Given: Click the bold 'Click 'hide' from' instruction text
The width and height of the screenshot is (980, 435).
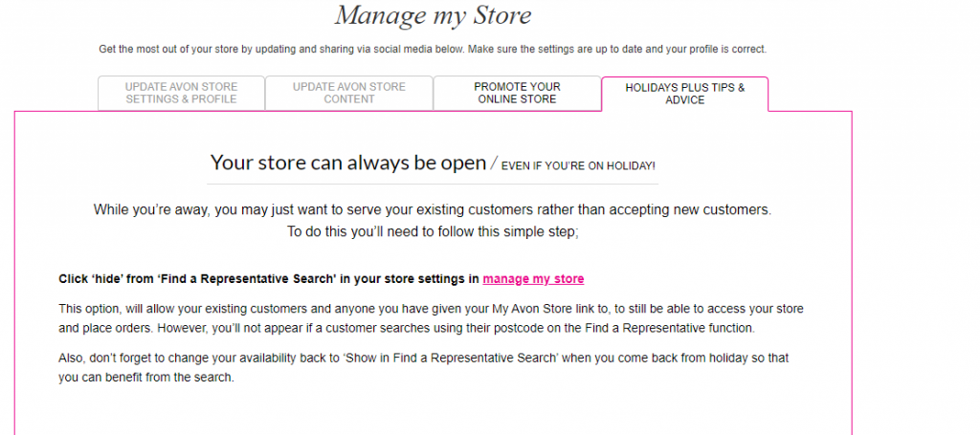Looking at the screenshot, I should coord(269,279).
